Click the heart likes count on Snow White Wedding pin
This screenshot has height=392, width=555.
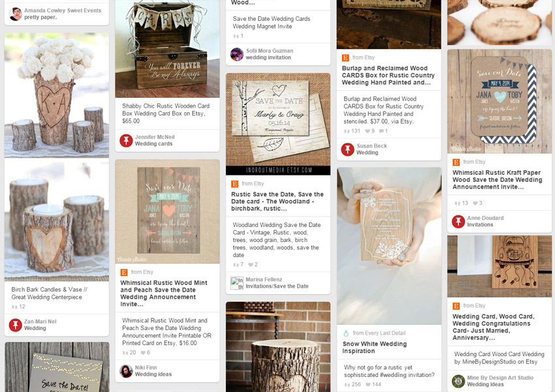click(373, 385)
